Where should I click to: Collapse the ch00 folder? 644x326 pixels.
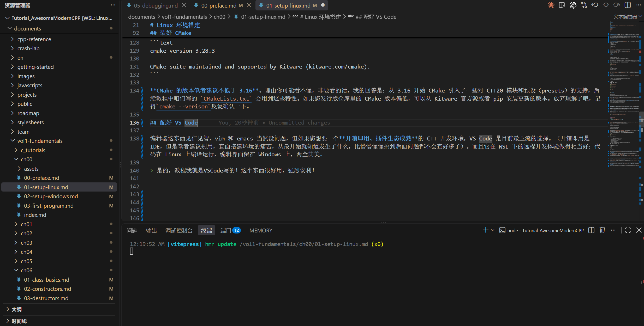coord(16,159)
